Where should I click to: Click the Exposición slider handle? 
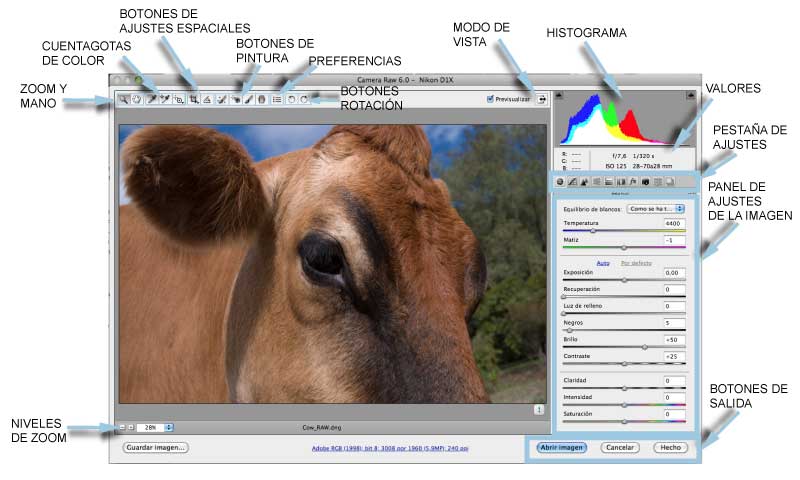click(624, 280)
